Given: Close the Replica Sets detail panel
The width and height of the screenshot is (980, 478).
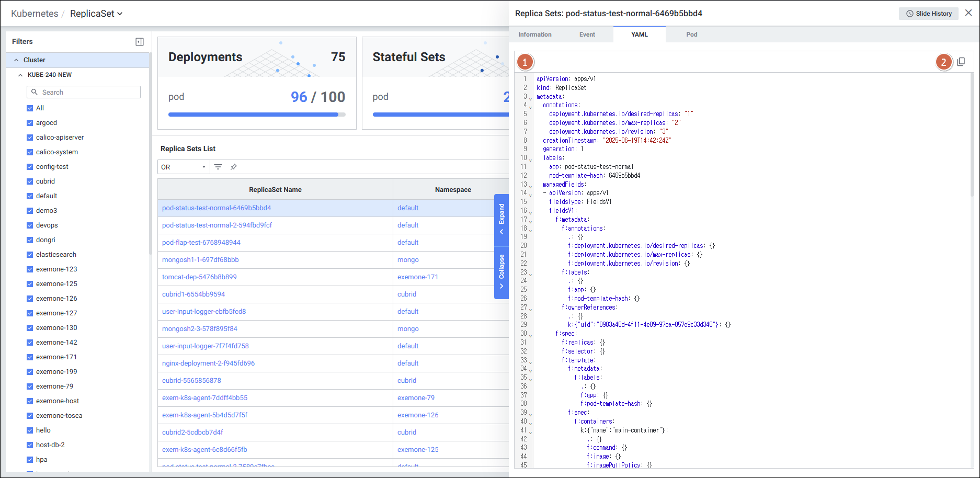Looking at the screenshot, I should click(x=968, y=13).
